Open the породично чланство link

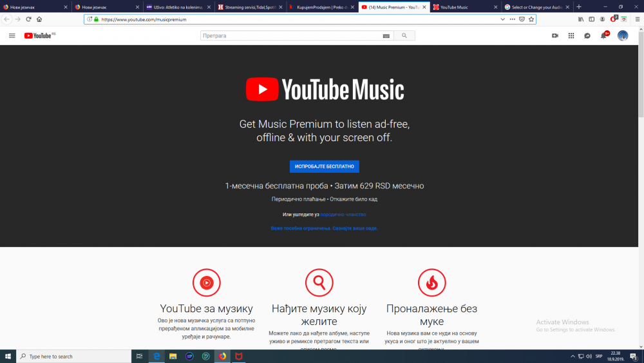point(343,215)
